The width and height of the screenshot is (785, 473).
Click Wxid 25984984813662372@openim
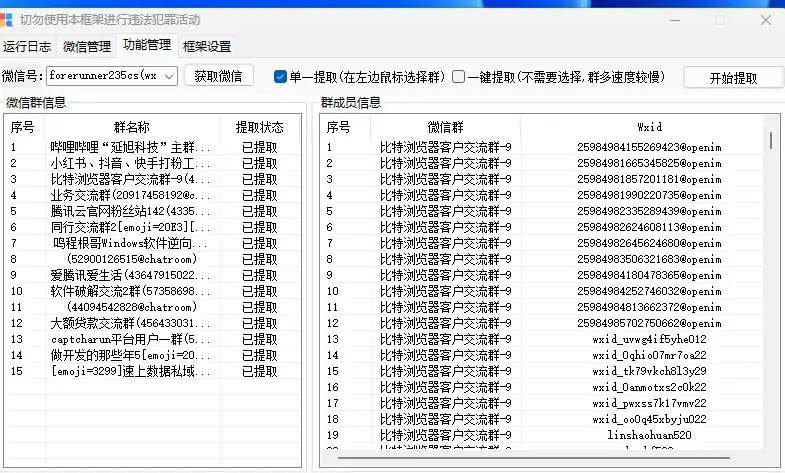click(x=649, y=308)
